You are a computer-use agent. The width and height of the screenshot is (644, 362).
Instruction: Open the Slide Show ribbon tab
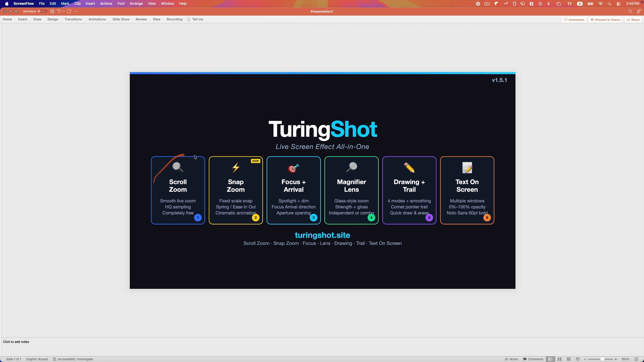(x=121, y=19)
